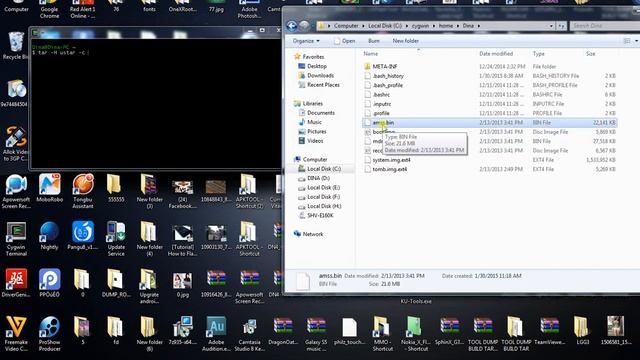This screenshot has height=360, width=640.
Task: Click Explorer back navigation arrow
Action: tap(291, 26)
